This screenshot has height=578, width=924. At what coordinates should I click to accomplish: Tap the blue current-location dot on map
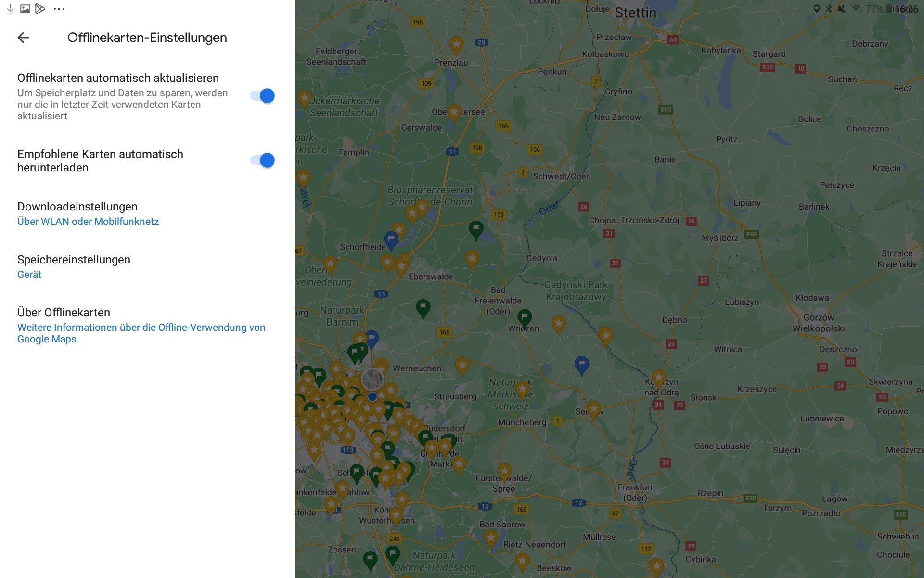tap(372, 397)
